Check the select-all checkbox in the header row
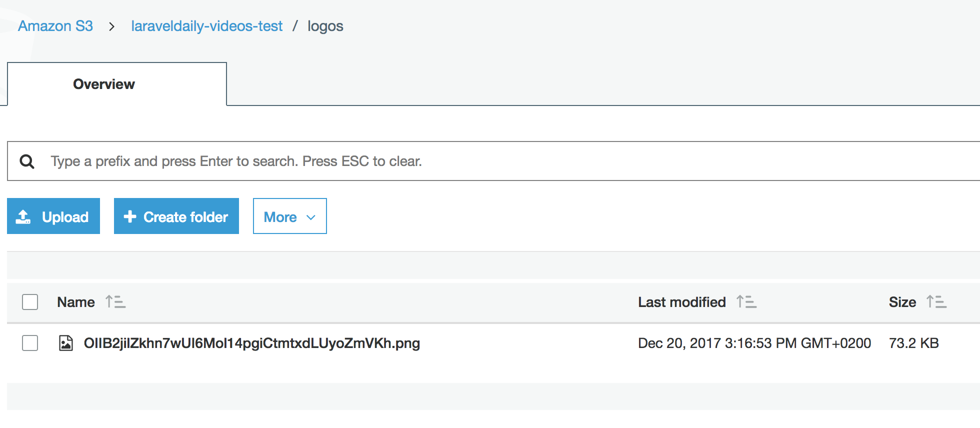 [x=30, y=302]
